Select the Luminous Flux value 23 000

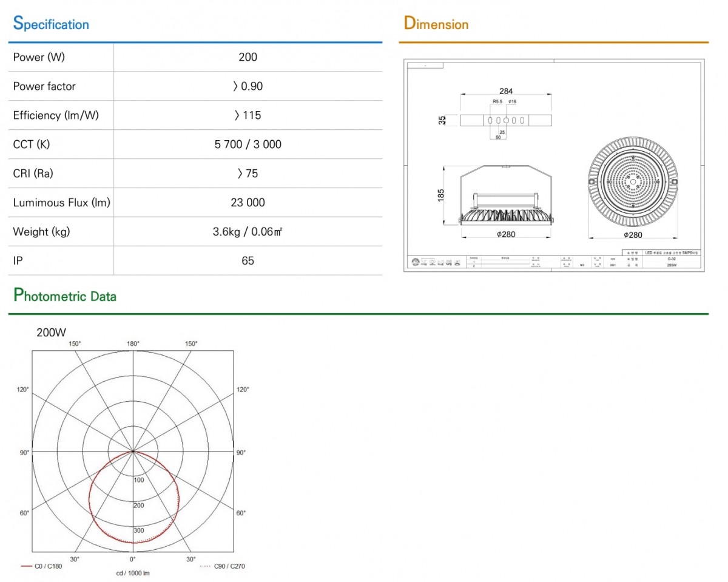(248, 203)
